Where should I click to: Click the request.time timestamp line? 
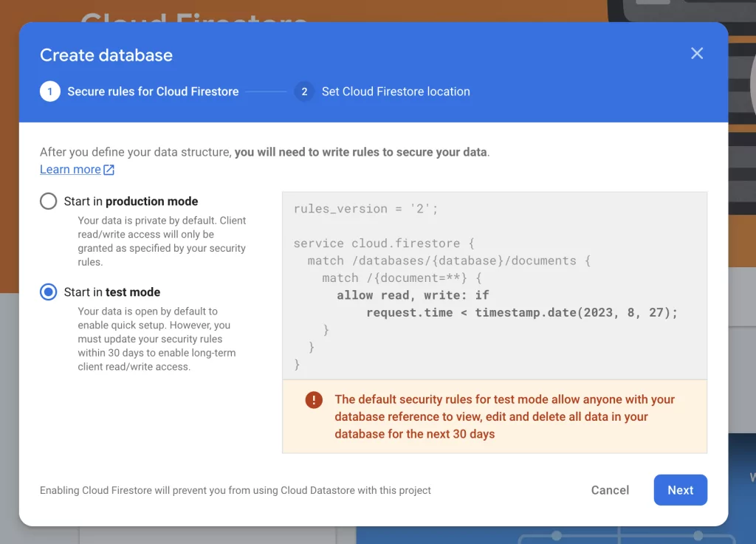click(522, 312)
